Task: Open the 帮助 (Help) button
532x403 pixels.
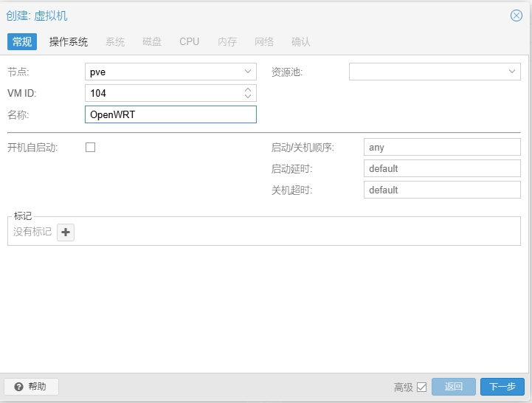Action: [31, 387]
